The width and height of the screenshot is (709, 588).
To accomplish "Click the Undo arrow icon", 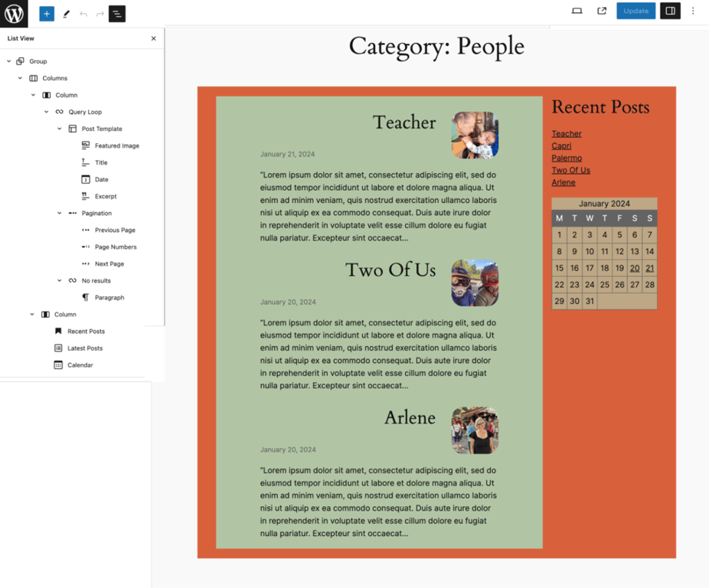I will tap(84, 13).
